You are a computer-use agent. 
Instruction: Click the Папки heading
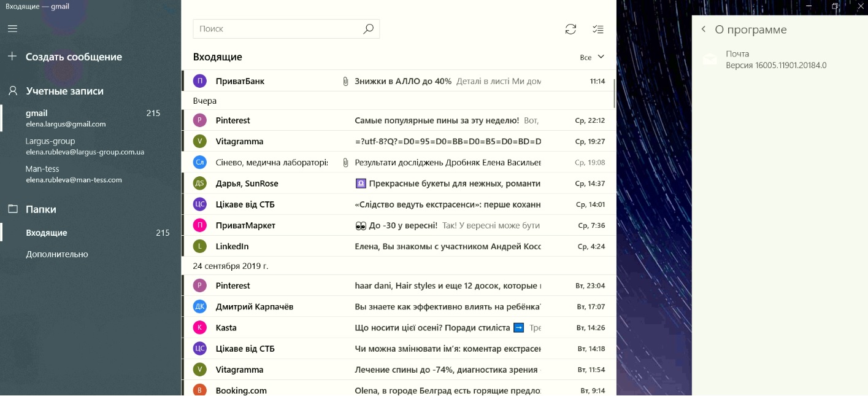pyautogui.click(x=41, y=209)
